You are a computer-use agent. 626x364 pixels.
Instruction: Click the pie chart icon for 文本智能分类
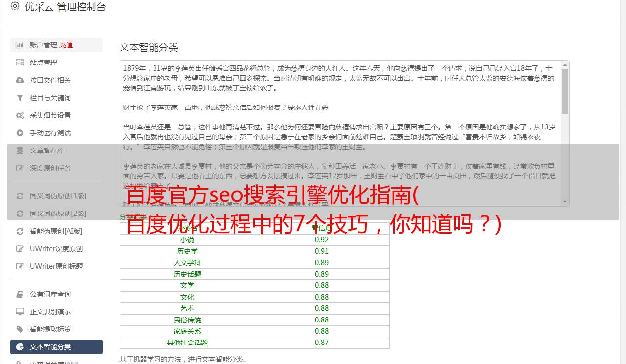[x=20, y=347]
